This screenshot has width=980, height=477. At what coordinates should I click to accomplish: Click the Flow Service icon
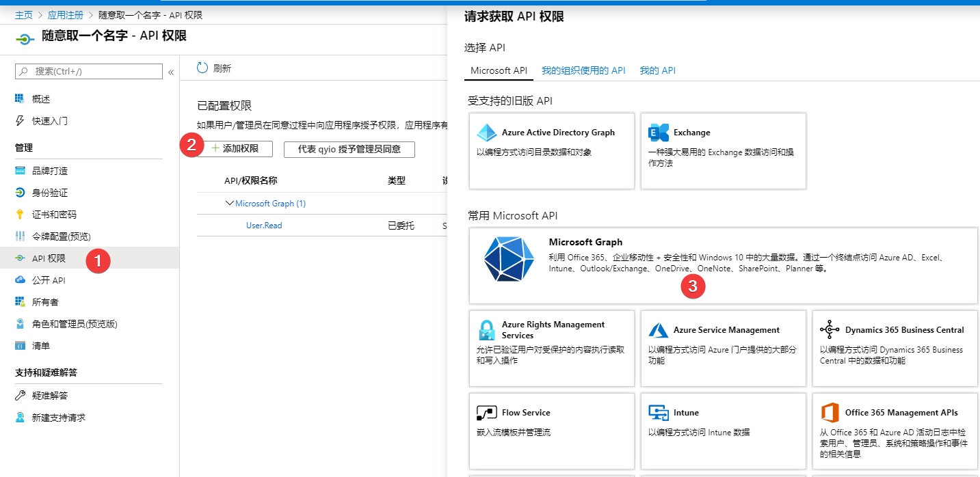487,413
